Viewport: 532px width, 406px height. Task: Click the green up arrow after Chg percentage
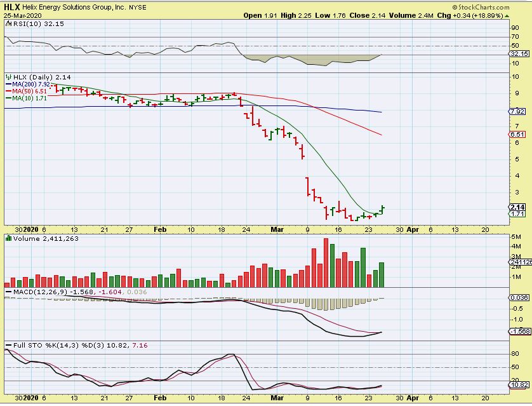click(507, 16)
